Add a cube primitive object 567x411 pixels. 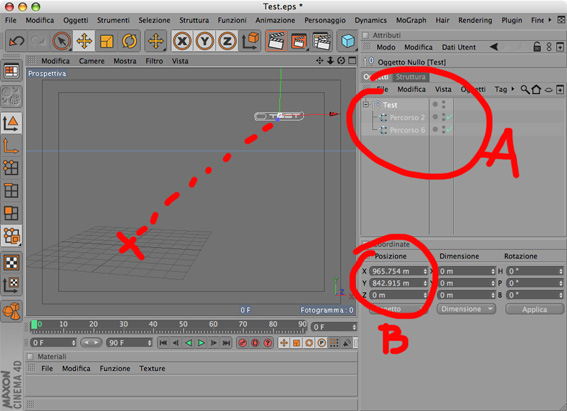coord(348,41)
